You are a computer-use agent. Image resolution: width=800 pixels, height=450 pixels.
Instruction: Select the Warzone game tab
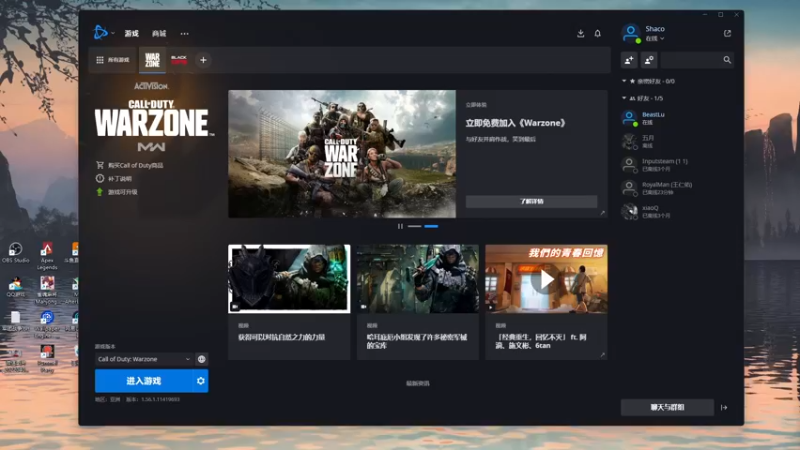pos(152,60)
